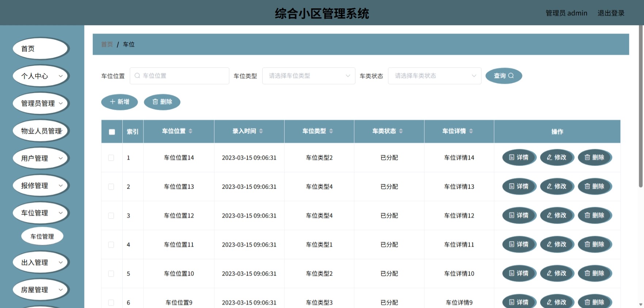Sort by 车位类型 column arrows
644x308 pixels.
tap(331, 131)
